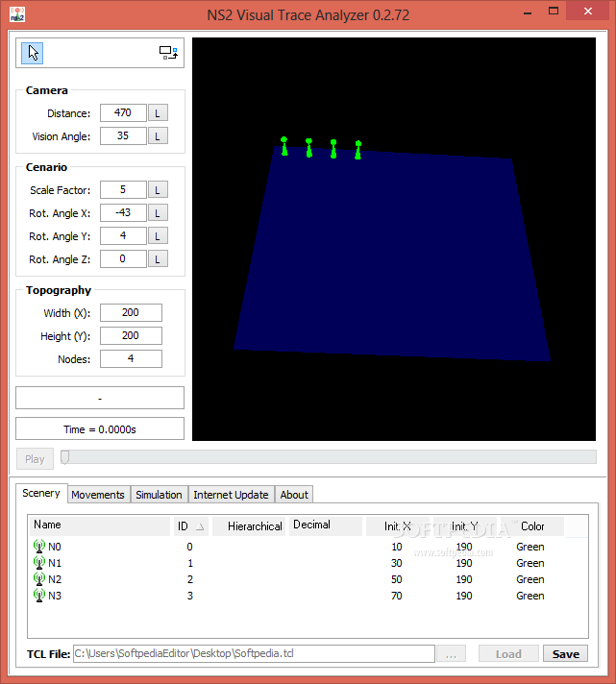Open the Internet Update tab

pyautogui.click(x=232, y=495)
